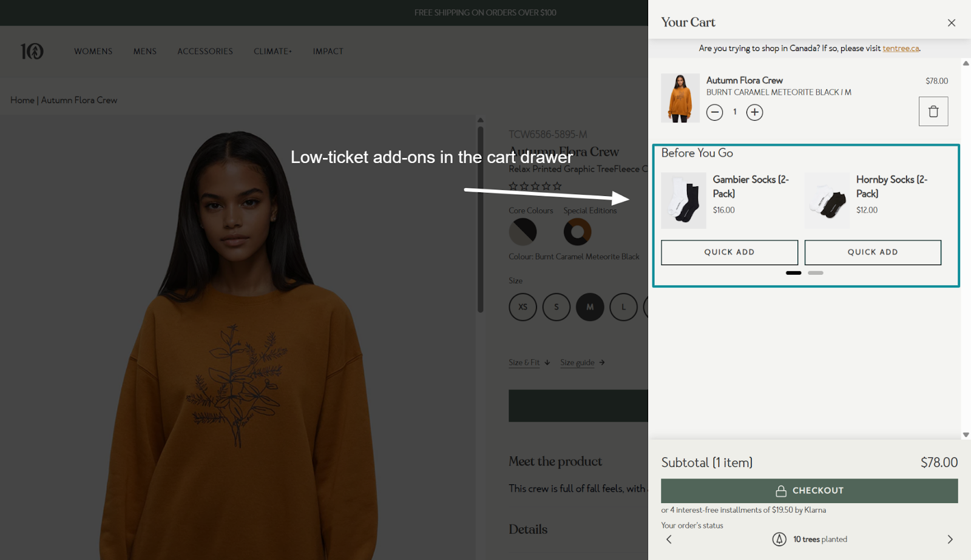
Task: Open the Womens menu
Action: pyautogui.click(x=93, y=52)
